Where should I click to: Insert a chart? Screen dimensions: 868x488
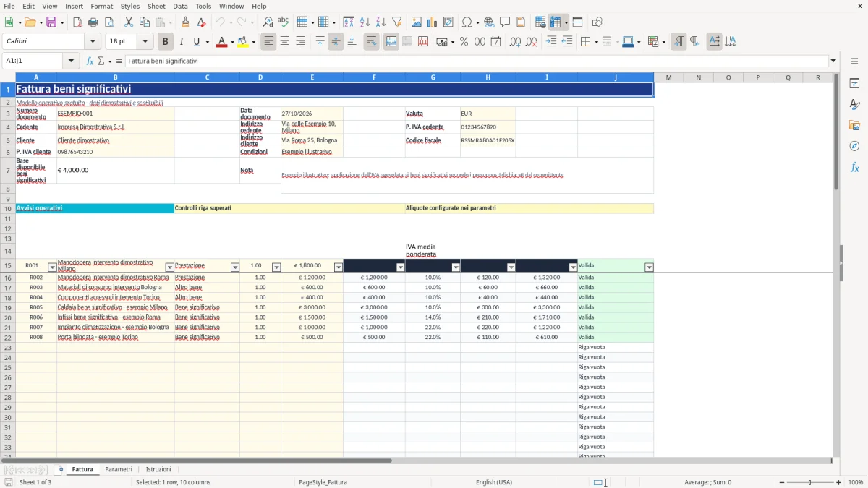pos(433,22)
